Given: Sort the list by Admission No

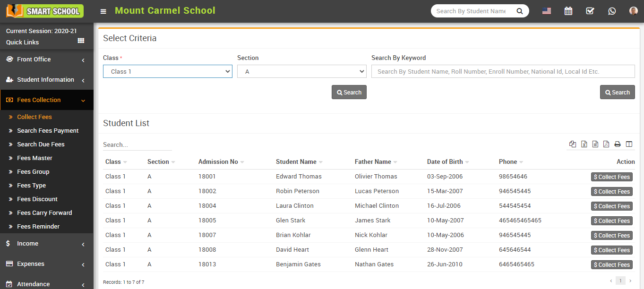Looking at the screenshot, I should click(217, 161).
